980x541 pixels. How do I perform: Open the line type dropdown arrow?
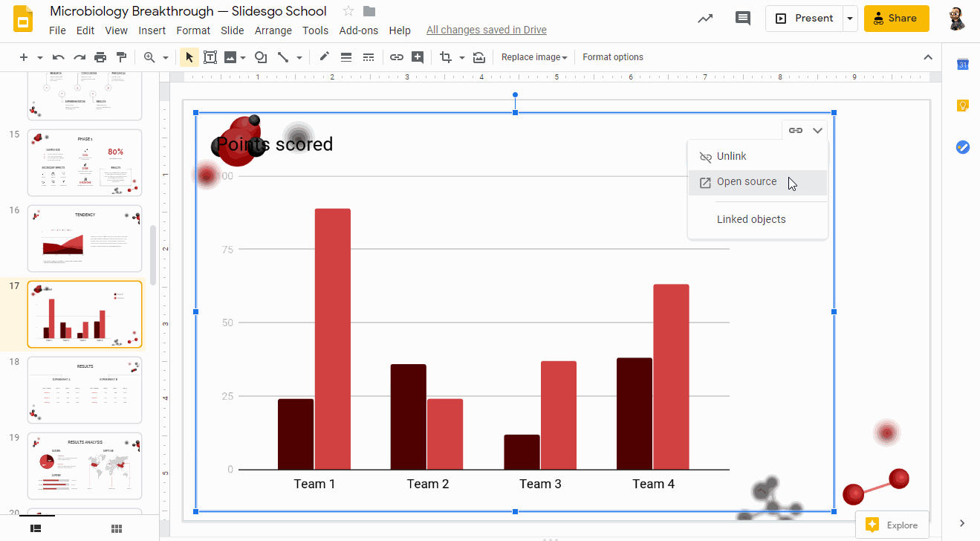[299, 57]
